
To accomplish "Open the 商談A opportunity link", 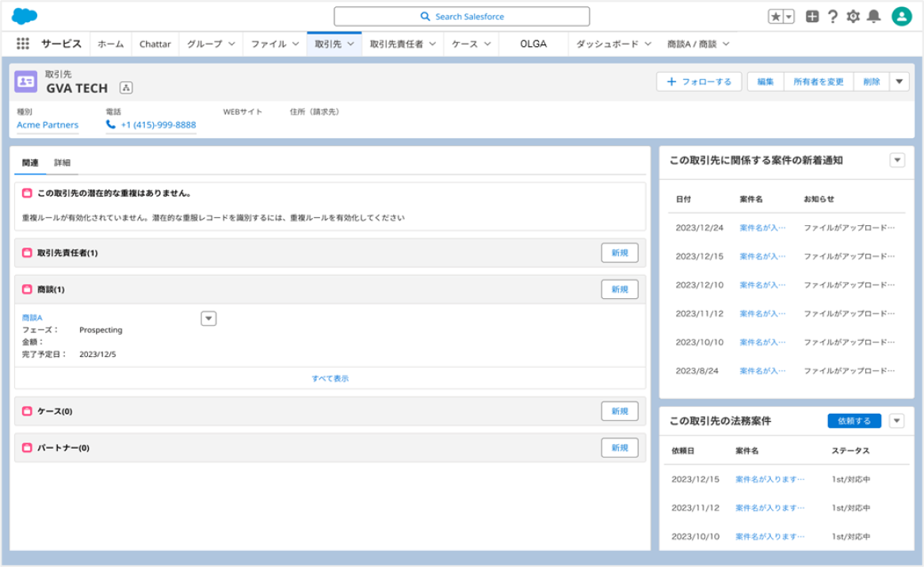I will click(x=32, y=318).
